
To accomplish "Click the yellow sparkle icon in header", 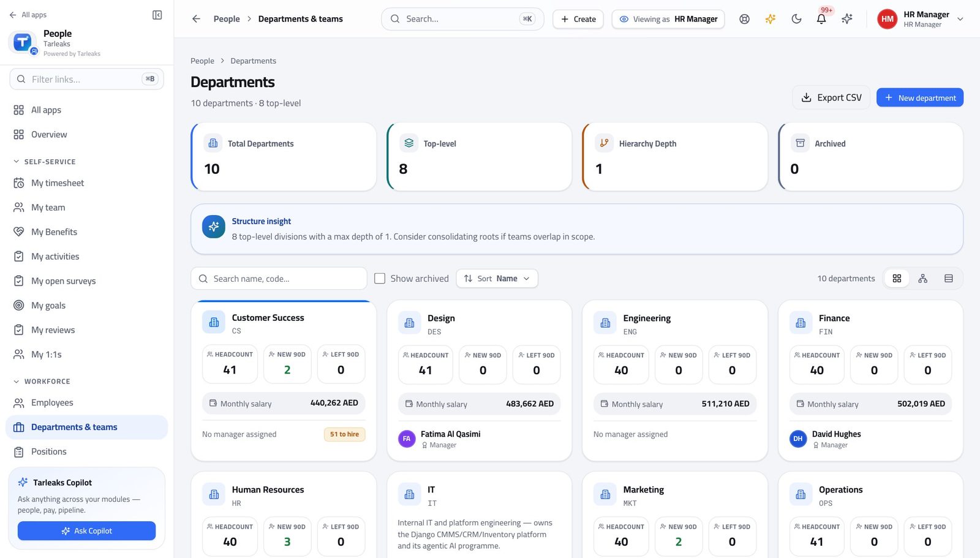I will click(771, 19).
